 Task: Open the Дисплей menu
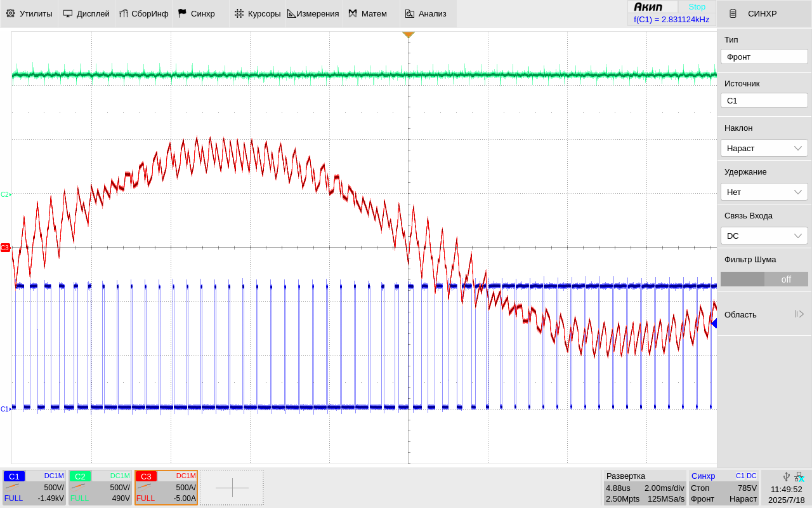point(86,13)
